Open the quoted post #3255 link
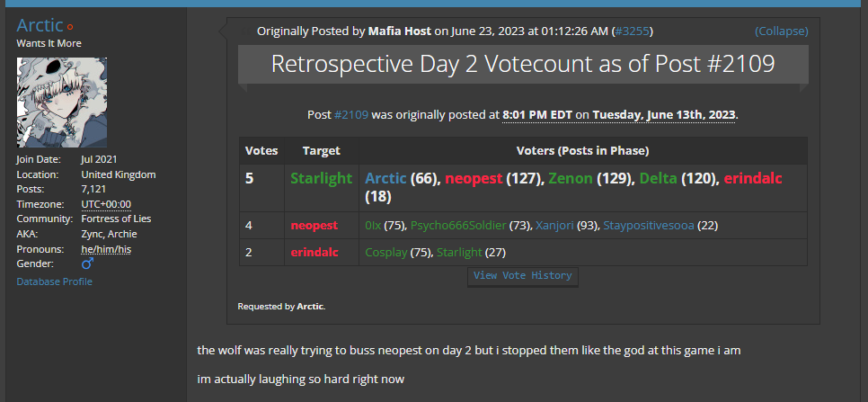Viewport: 868px width, 402px height. [633, 31]
